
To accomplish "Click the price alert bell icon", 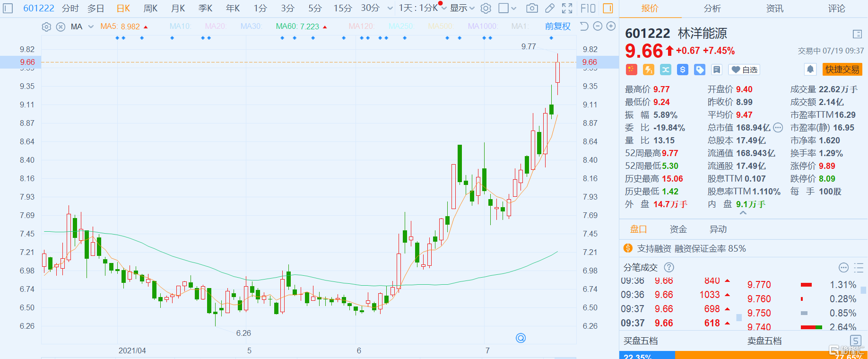I will click(x=810, y=70).
